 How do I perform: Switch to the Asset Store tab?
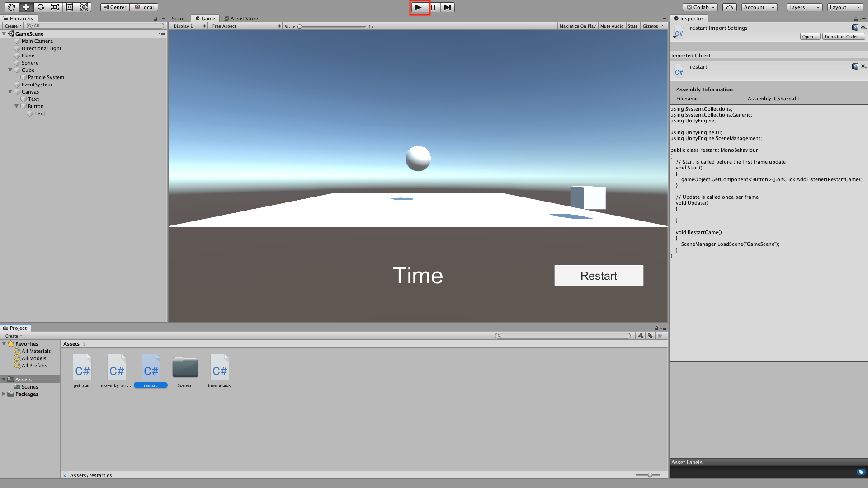[x=241, y=19]
